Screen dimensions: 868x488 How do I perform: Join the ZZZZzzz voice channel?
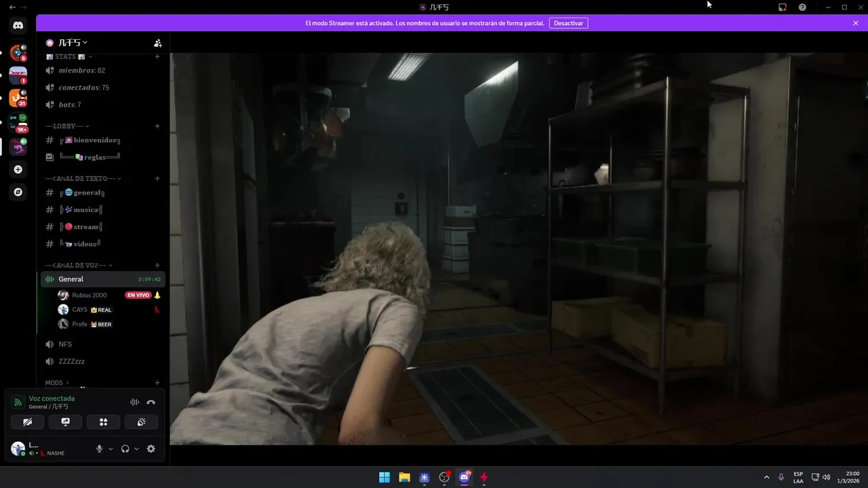102,361
